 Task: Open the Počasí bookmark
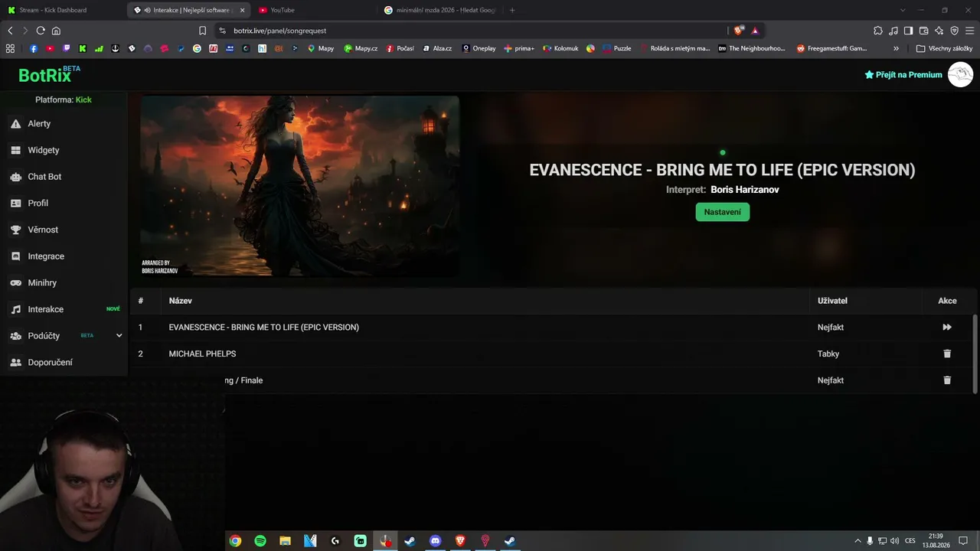coord(400,48)
